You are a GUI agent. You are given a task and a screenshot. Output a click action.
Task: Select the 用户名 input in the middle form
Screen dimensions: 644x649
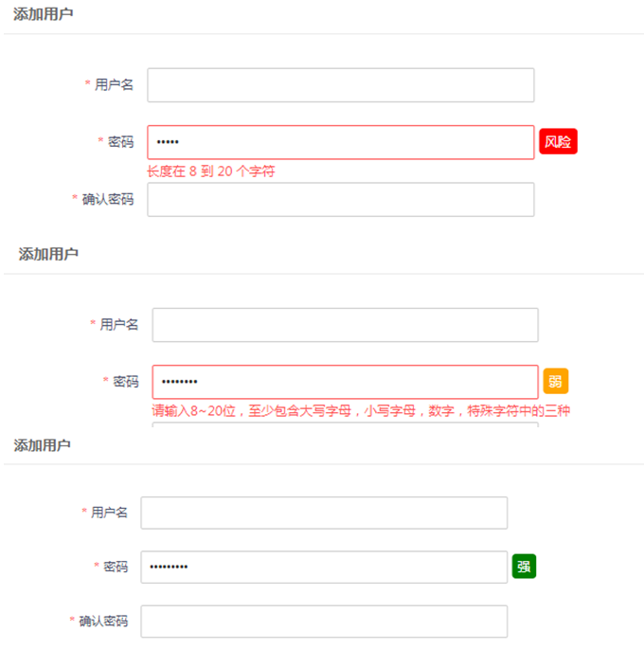click(345, 325)
